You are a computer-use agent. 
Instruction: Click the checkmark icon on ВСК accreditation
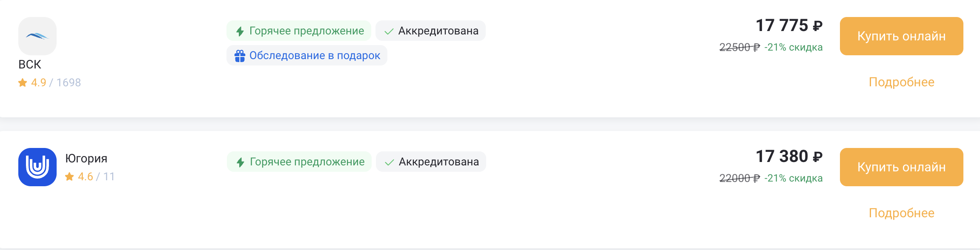[x=389, y=31]
